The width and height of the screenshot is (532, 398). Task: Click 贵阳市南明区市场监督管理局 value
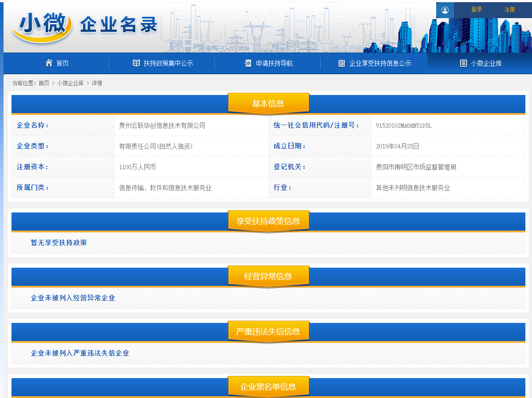(x=416, y=167)
